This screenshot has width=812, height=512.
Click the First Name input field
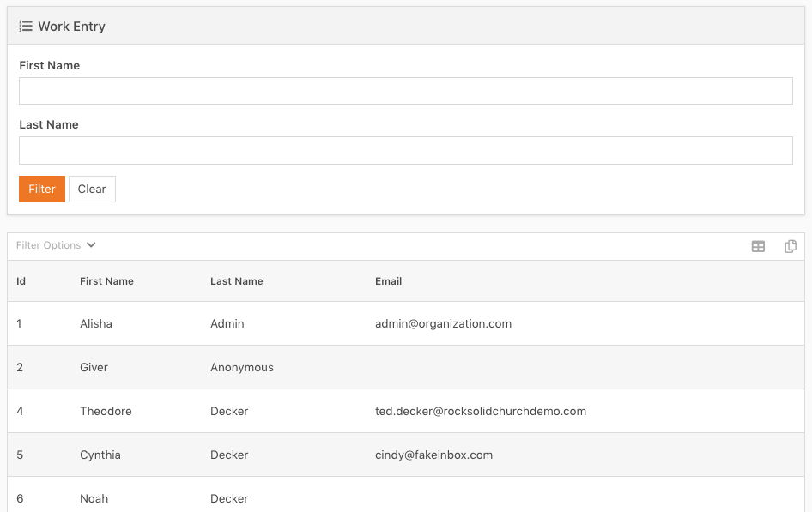[405, 91]
